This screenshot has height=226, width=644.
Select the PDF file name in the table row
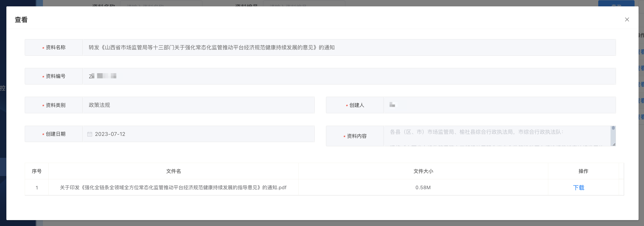click(x=173, y=188)
